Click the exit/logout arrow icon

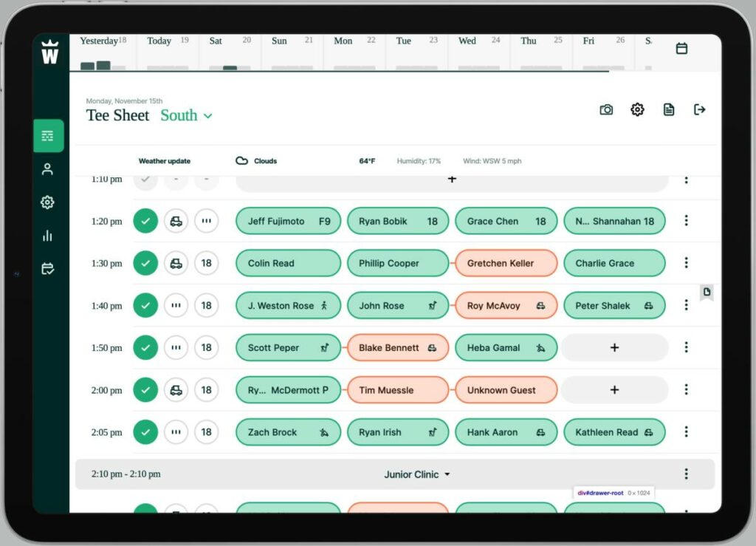pos(700,109)
